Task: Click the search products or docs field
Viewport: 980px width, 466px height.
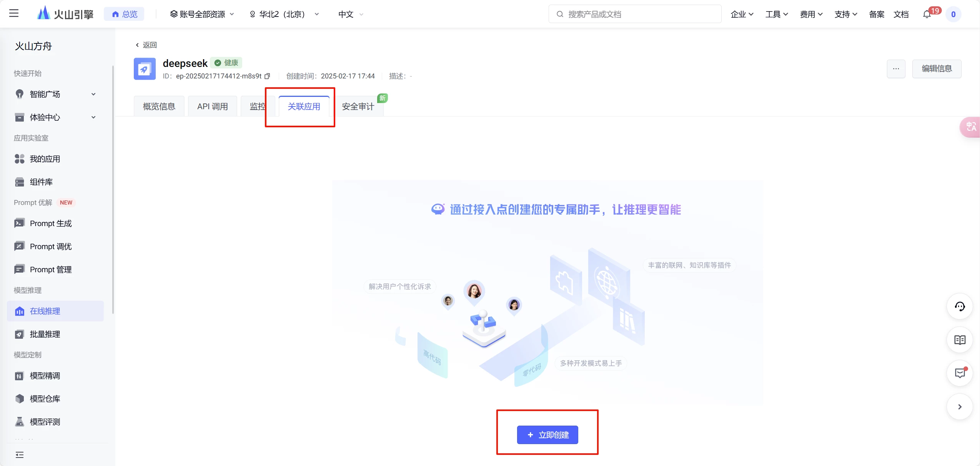Action: (x=634, y=14)
